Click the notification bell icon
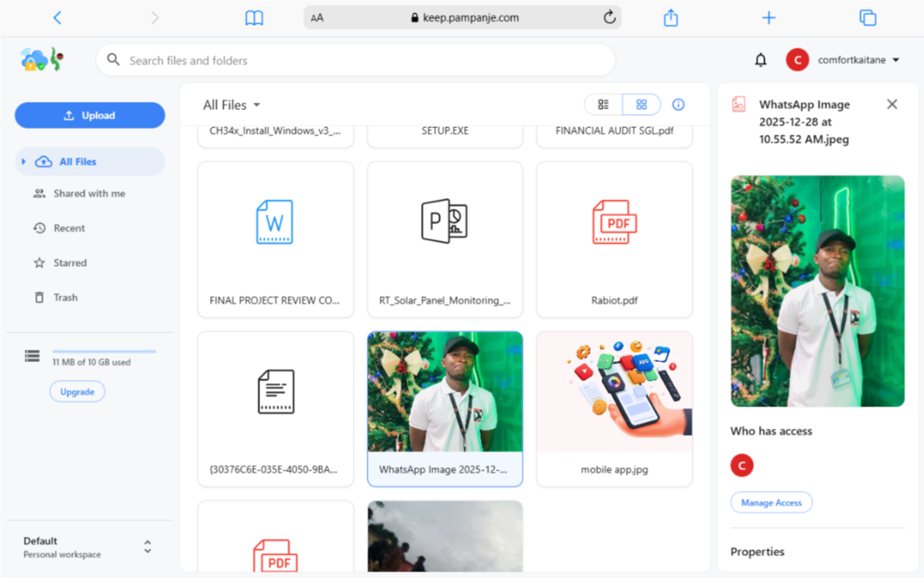Image resolution: width=924 pixels, height=578 pixels. [x=761, y=60]
